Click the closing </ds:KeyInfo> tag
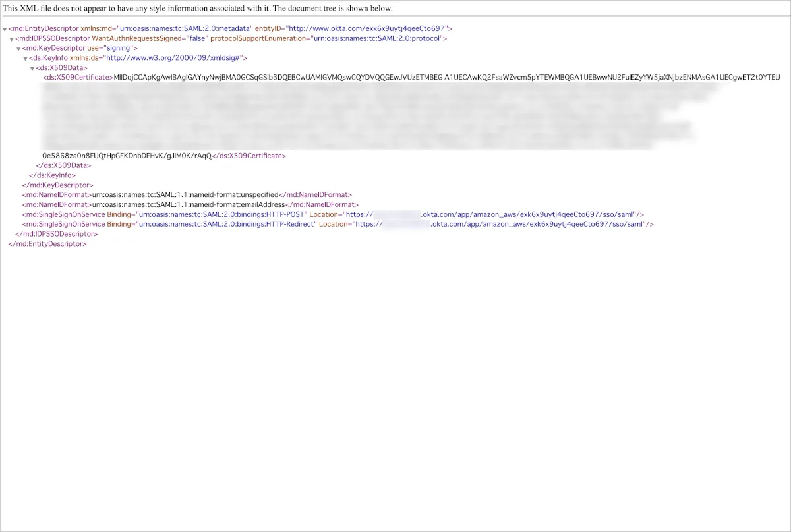Screen dimensions: 791x532 (52, 175)
